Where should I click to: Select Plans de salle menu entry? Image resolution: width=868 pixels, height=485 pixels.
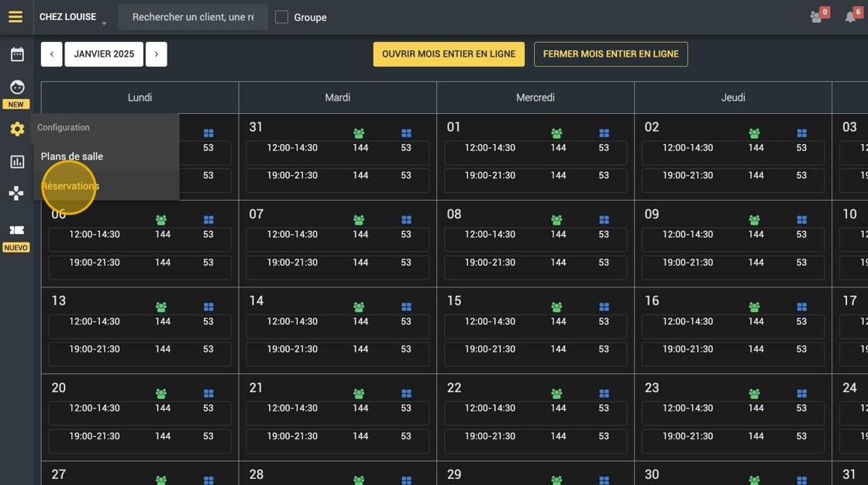pos(72,157)
